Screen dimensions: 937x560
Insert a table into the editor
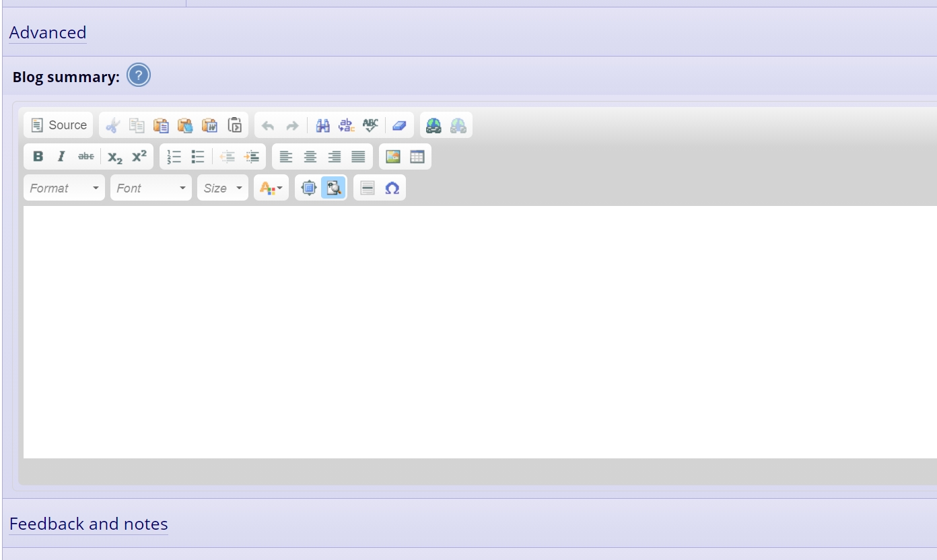[x=417, y=157]
